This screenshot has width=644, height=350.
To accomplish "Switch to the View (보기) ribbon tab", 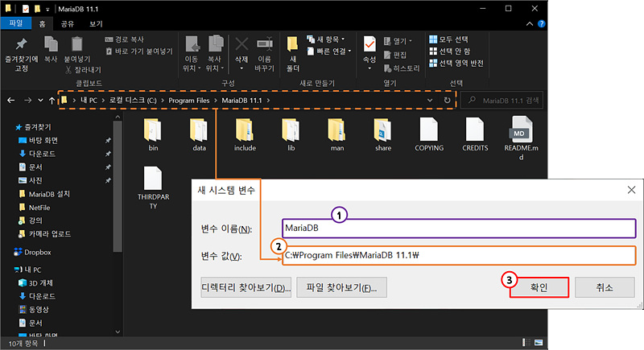I will click(96, 24).
